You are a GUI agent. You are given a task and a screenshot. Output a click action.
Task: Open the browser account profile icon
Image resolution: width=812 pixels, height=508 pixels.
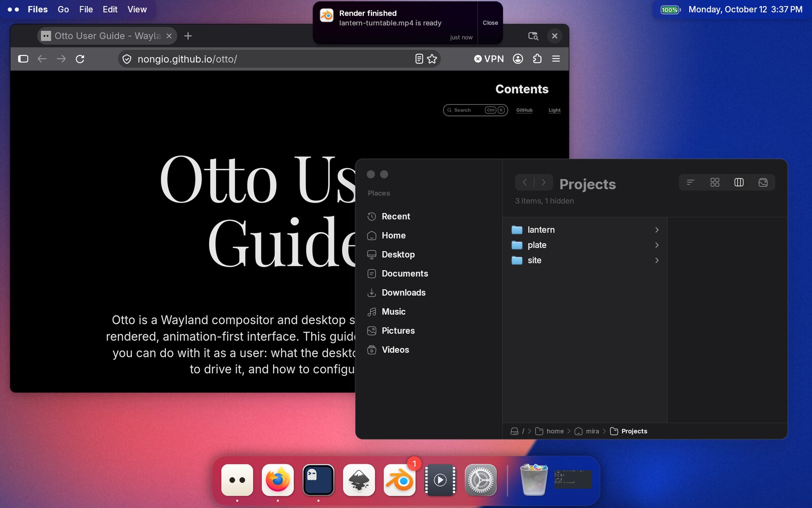click(x=518, y=59)
